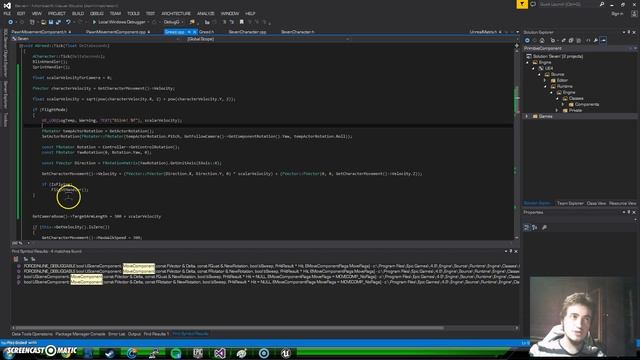The image size is (640, 360).
Task: Open the PROJECT menu
Action: 56,13
